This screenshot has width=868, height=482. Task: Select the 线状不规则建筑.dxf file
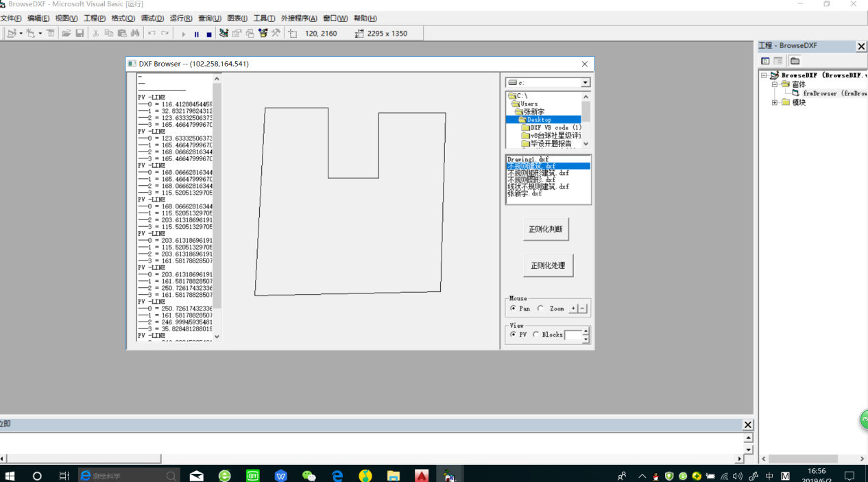click(x=538, y=186)
